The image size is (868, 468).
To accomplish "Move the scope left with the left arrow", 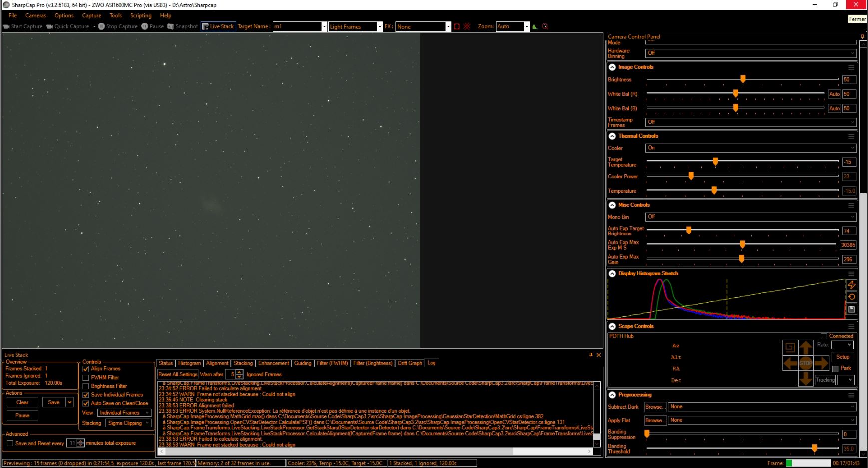I will (x=790, y=363).
